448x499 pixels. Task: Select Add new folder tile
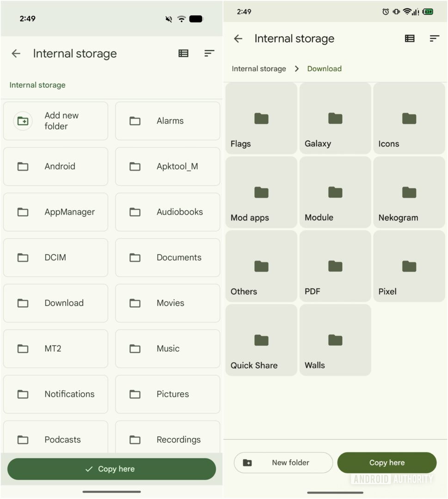55,121
